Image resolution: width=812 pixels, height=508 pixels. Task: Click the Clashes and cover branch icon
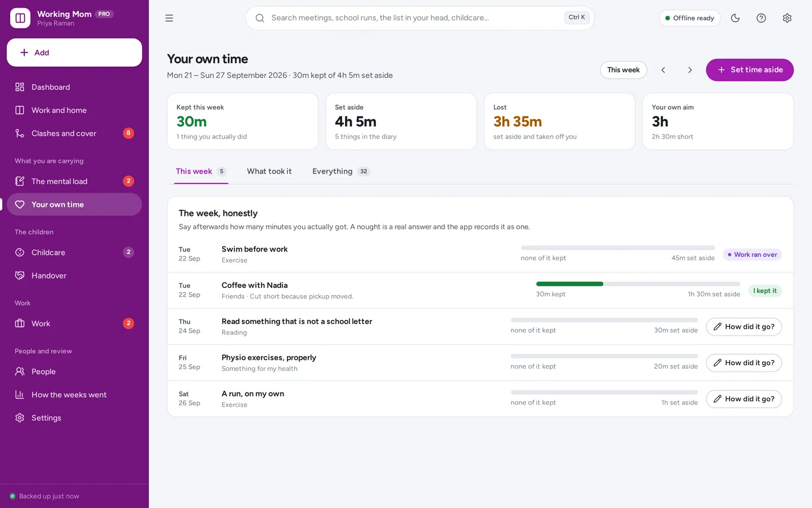click(x=20, y=134)
